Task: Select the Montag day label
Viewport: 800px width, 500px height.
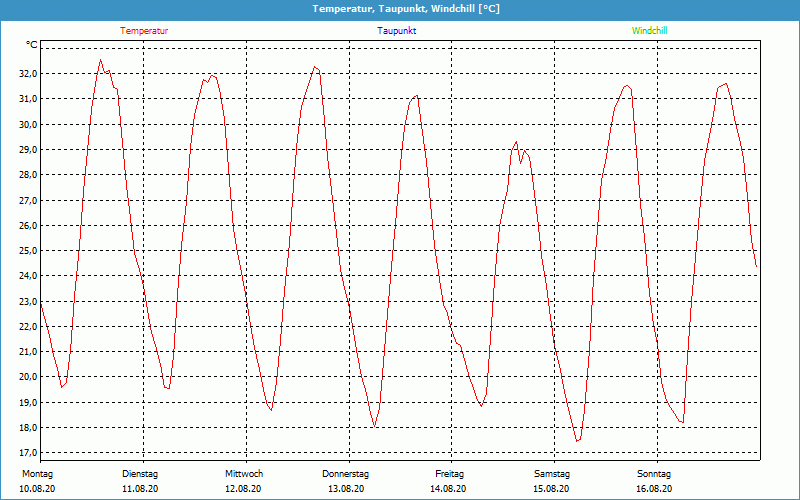Action: click(x=37, y=474)
